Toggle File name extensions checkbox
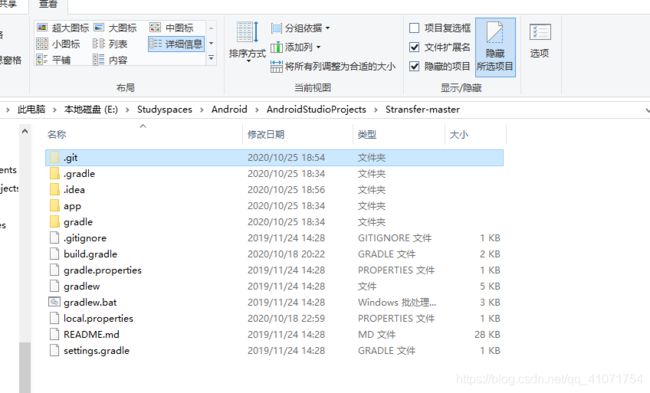Screen dimensions: 650x393 414,47
